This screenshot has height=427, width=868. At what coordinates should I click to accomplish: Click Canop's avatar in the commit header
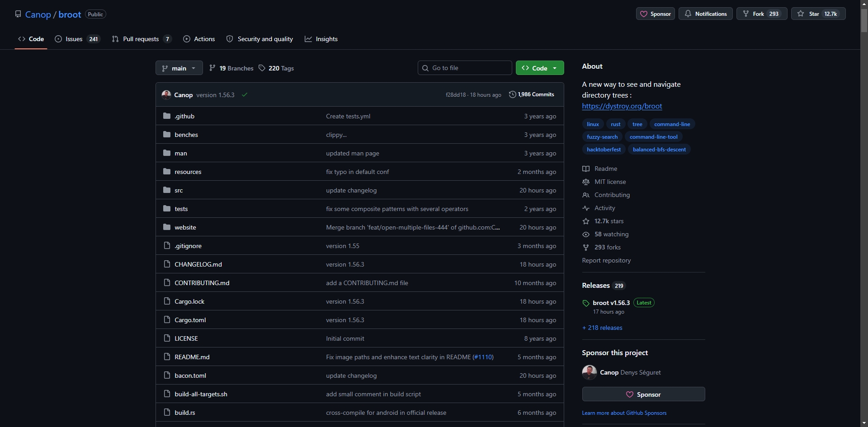(166, 94)
